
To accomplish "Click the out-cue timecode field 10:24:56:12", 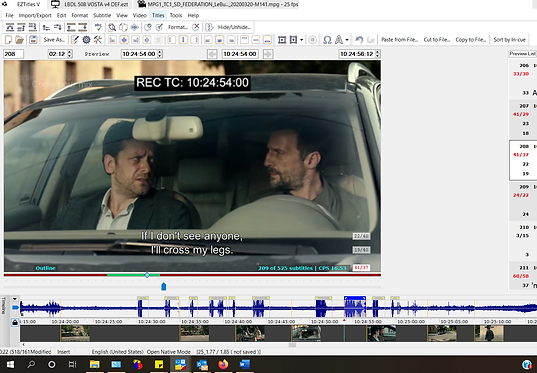I will 360,54.
